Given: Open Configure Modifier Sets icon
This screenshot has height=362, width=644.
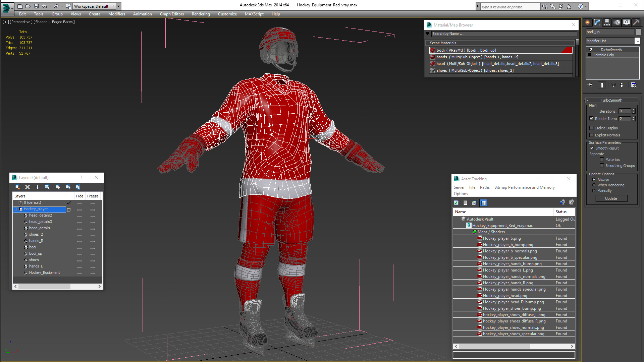Looking at the screenshot, I should tap(634, 85).
